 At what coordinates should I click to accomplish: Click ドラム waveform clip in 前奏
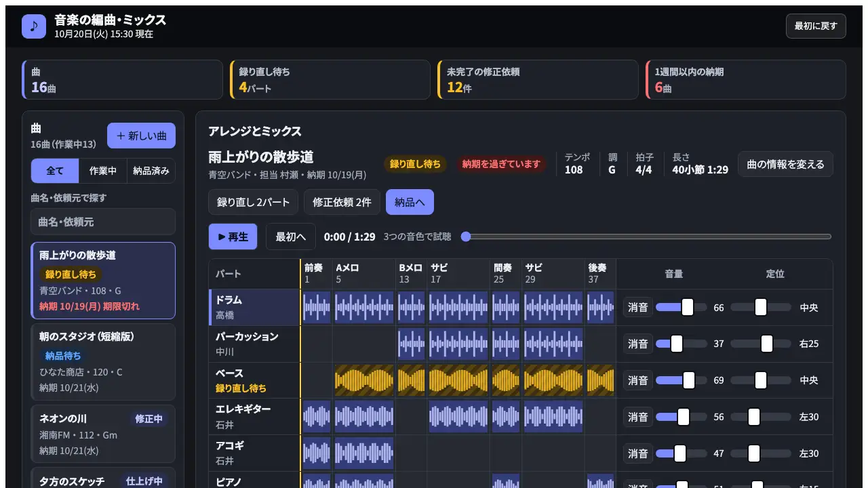pos(317,307)
